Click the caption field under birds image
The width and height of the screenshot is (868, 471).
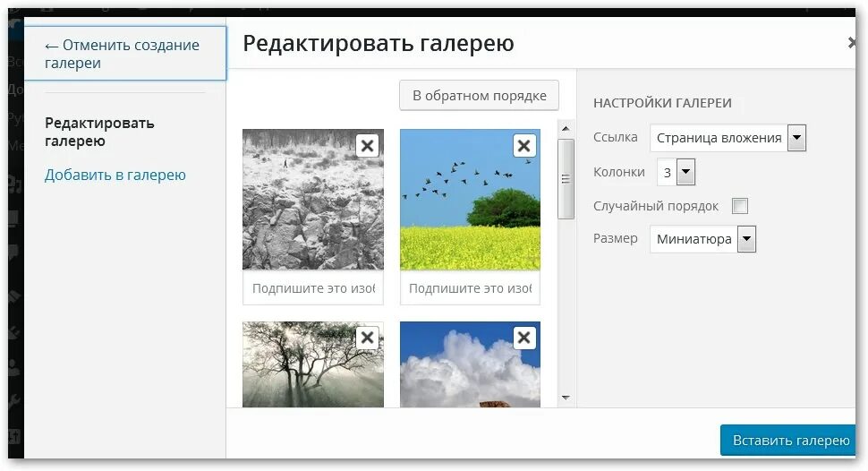[470, 288]
